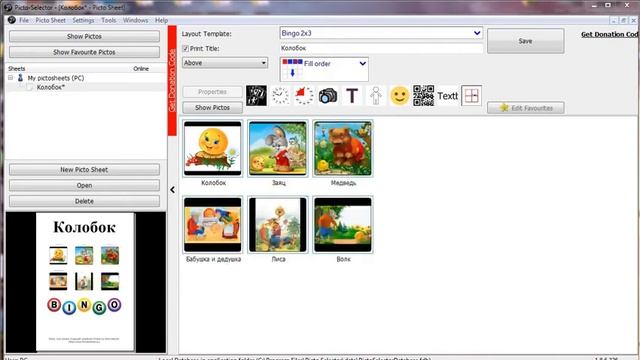Toggle the Print Title checkbox
Viewport: 640px width, 360px height.
point(186,49)
